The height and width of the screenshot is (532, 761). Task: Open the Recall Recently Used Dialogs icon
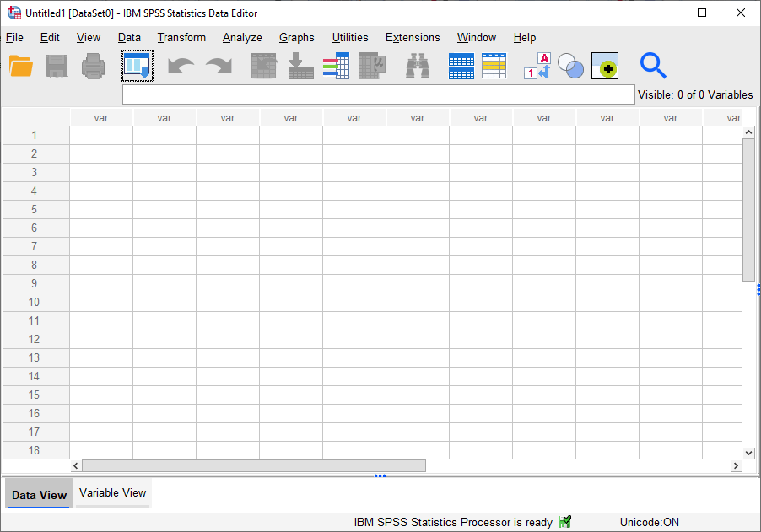pyautogui.click(x=137, y=66)
